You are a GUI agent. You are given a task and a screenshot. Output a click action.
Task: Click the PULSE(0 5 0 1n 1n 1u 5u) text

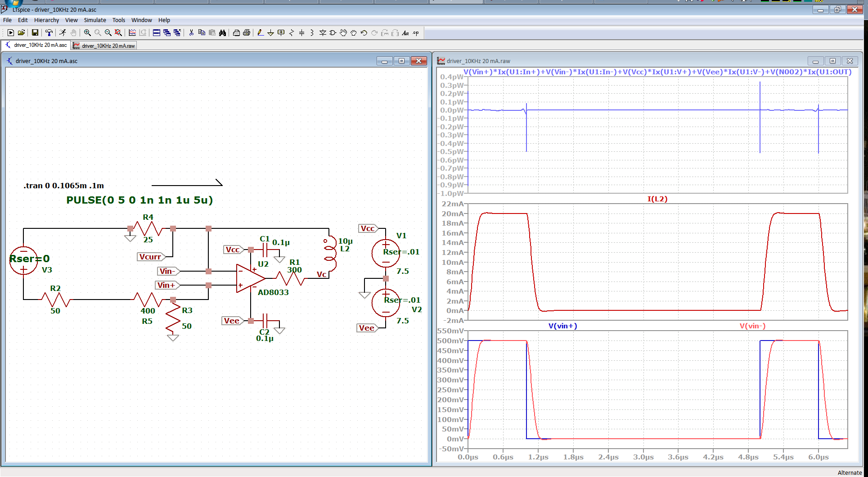pyautogui.click(x=139, y=200)
